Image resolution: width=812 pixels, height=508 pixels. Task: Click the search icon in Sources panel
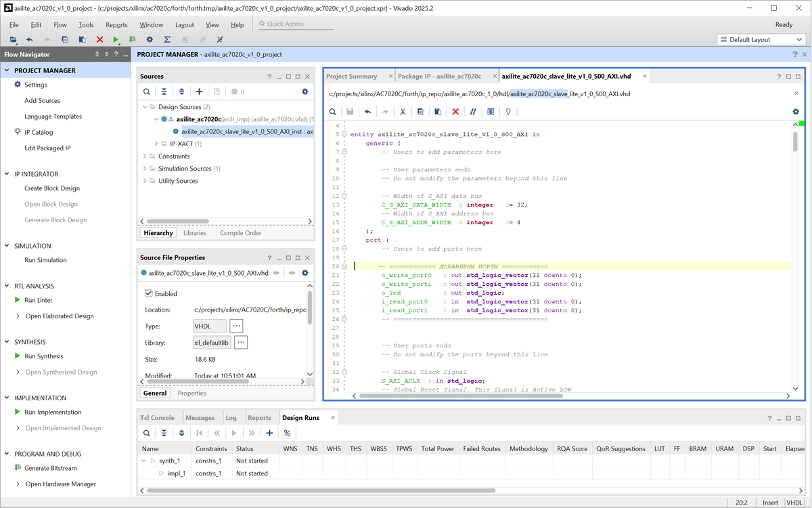[x=147, y=91]
